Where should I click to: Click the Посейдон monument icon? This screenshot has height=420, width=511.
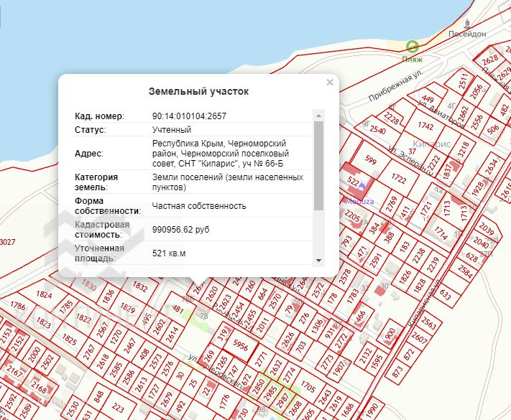tap(467, 22)
